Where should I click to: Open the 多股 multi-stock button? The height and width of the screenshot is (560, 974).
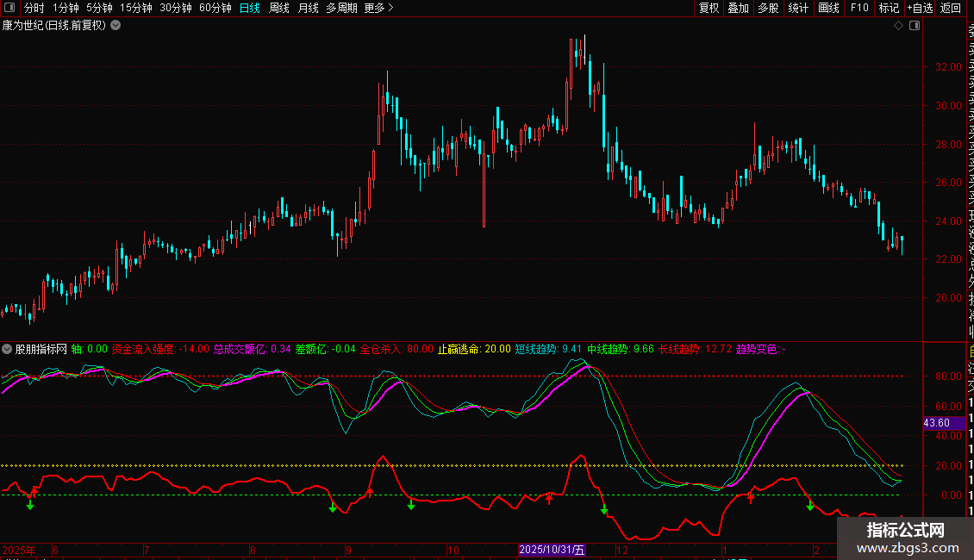coord(768,8)
